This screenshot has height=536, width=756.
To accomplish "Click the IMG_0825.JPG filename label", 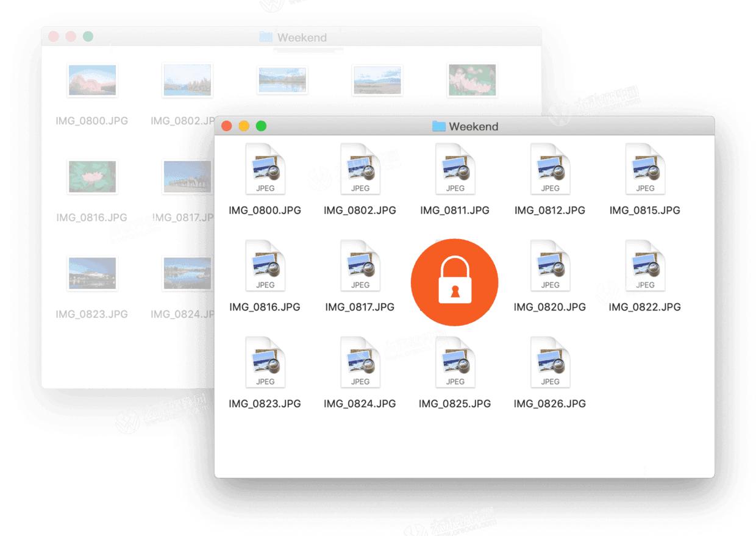I will tap(455, 404).
